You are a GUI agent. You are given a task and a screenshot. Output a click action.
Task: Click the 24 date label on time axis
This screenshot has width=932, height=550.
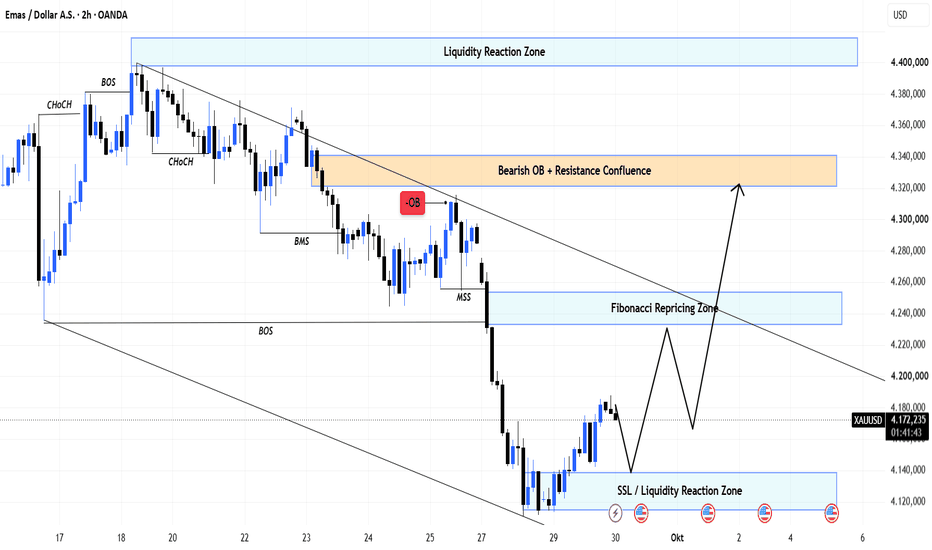pos(368,538)
